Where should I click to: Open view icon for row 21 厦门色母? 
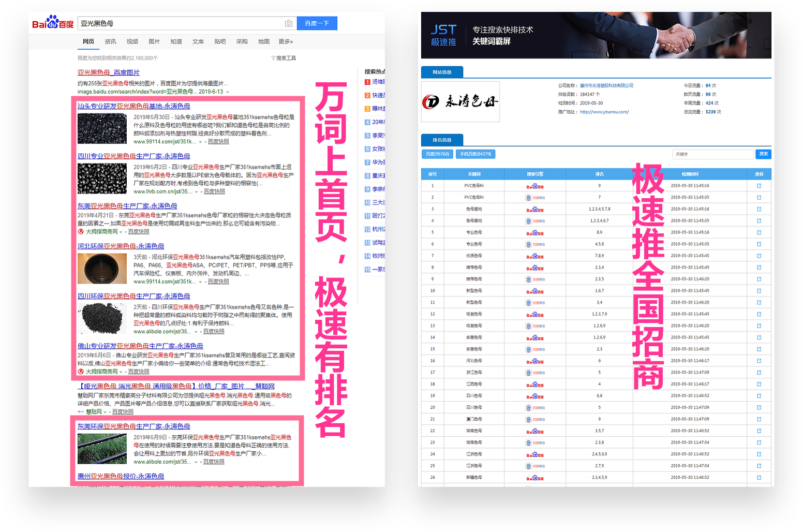(x=759, y=419)
